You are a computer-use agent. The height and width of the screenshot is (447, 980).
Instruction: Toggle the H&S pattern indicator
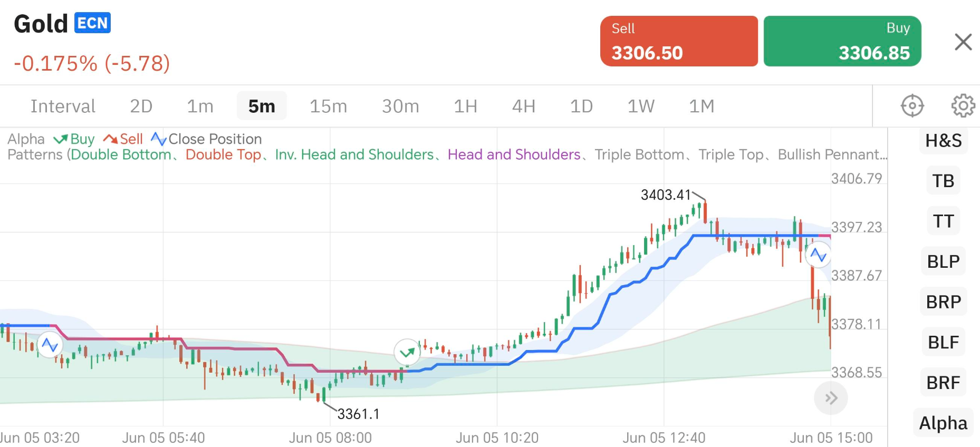(x=943, y=141)
